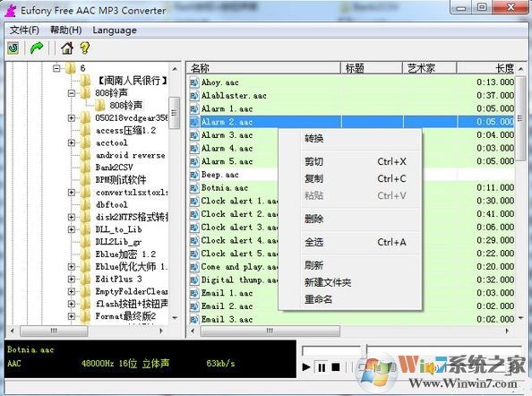This screenshot has width=532, height=396.
Task: Click the green arrow convert toolbar icon
Action: [37, 47]
